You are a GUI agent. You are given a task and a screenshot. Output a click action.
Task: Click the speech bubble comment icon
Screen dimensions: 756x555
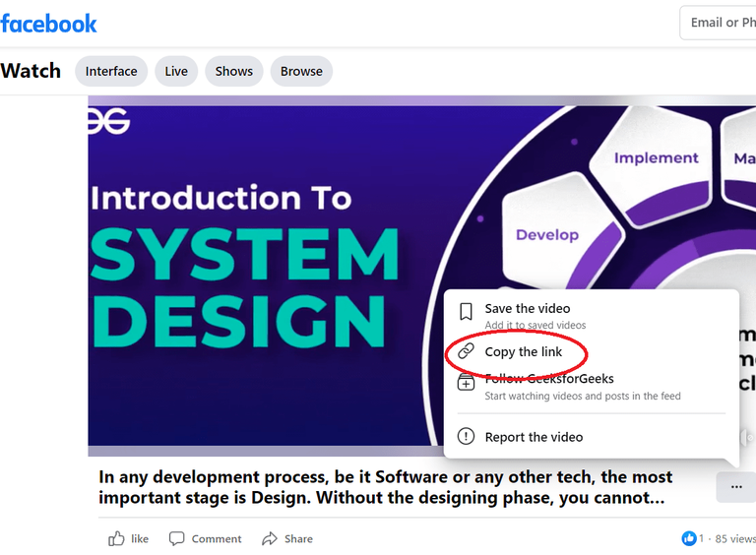pyautogui.click(x=176, y=538)
